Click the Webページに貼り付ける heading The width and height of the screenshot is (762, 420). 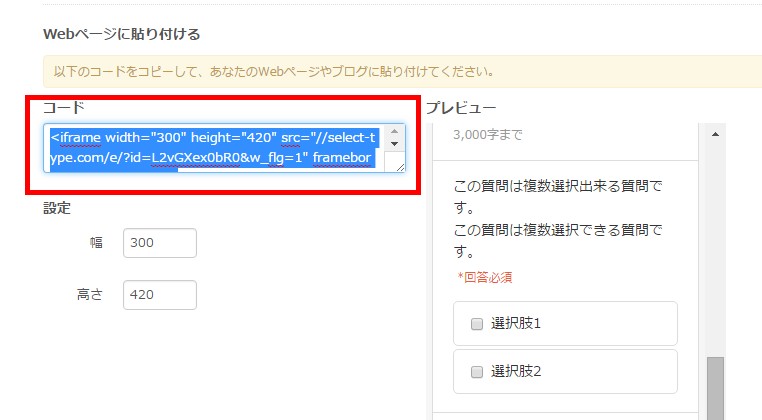[x=121, y=34]
